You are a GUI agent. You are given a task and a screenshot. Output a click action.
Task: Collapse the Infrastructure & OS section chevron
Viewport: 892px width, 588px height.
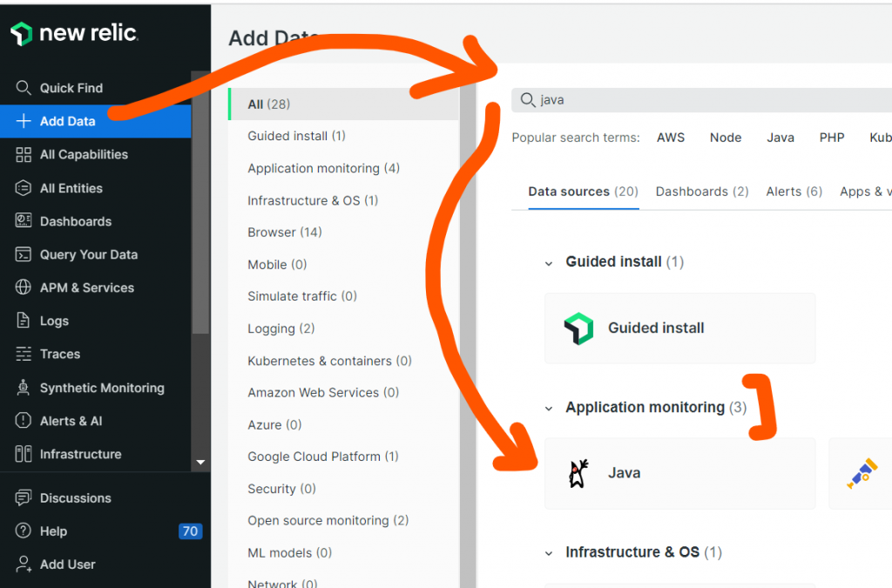549,553
